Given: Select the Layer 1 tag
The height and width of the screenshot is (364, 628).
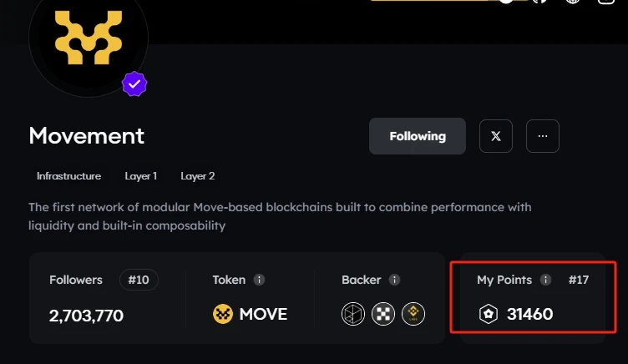Looking at the screenshot, I should pyautogui.click(x=141, y=176).
